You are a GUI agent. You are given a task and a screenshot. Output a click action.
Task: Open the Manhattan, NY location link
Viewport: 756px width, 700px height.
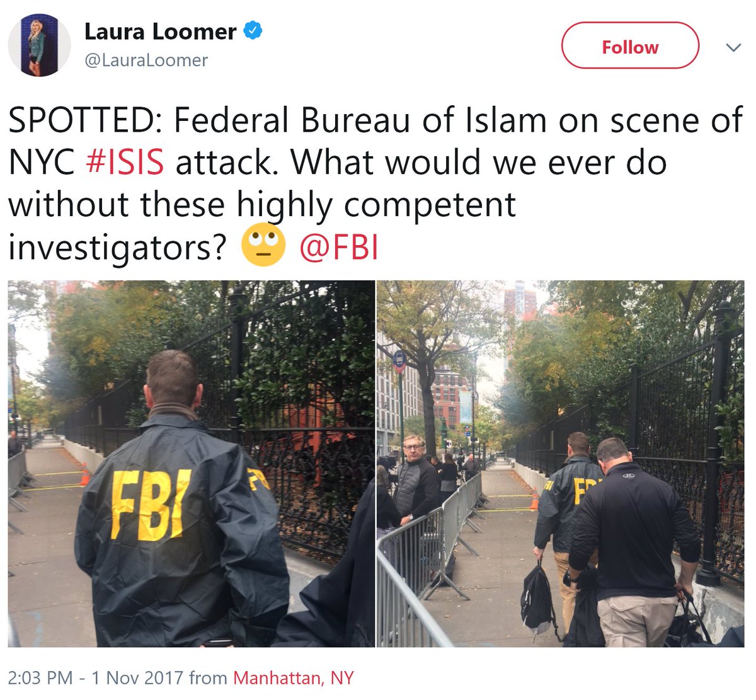294,678
